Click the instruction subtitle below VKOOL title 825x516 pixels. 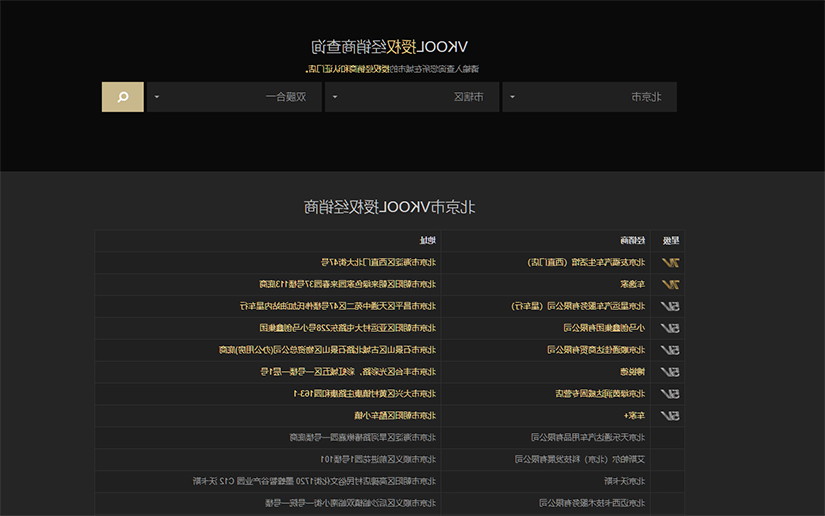point(392,69)
